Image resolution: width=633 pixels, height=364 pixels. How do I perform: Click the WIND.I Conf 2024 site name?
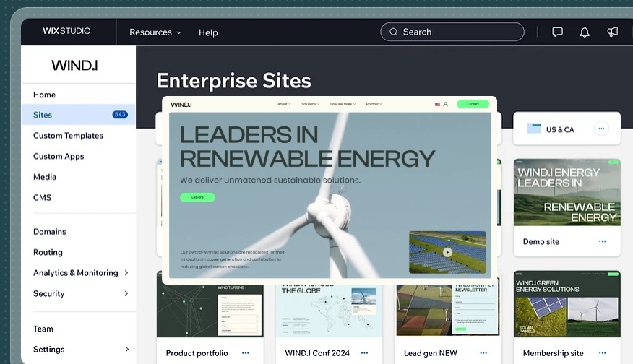317,353
